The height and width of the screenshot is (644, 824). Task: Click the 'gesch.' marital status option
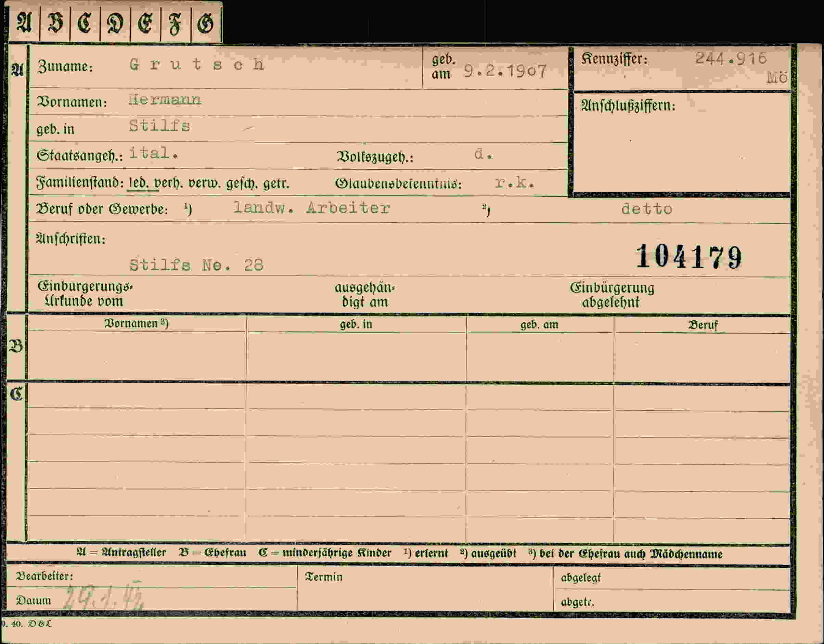242,184
